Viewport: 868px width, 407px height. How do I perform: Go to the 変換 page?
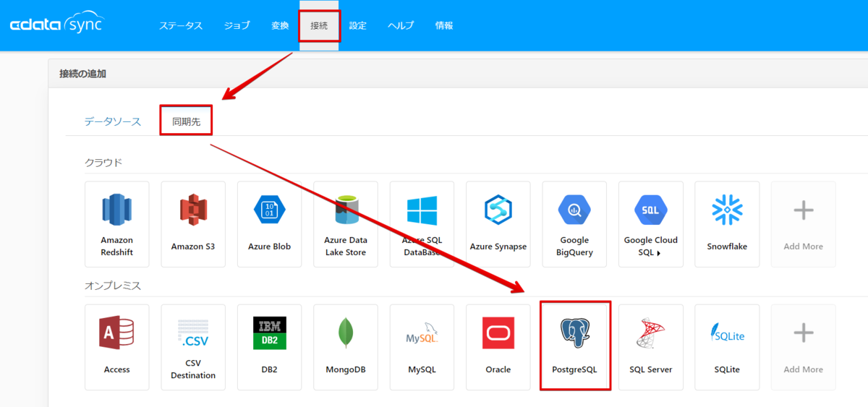(x=280, y=25)
